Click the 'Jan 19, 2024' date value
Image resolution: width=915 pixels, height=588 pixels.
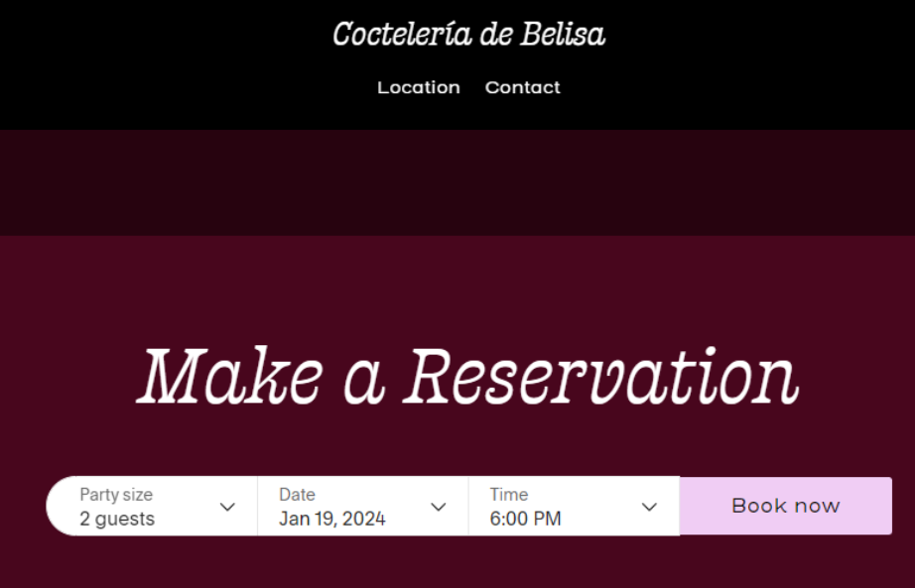331,519
